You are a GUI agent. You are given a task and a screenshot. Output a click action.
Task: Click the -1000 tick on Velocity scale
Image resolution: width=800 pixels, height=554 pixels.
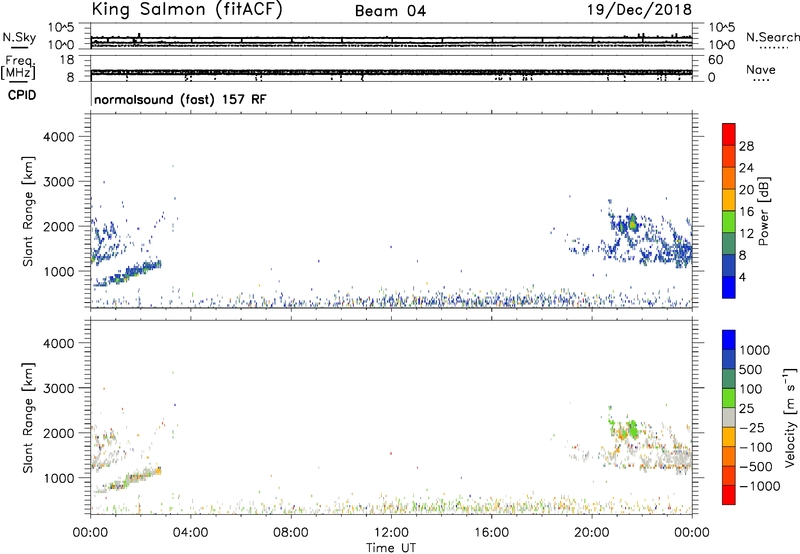tap(760, 486)
